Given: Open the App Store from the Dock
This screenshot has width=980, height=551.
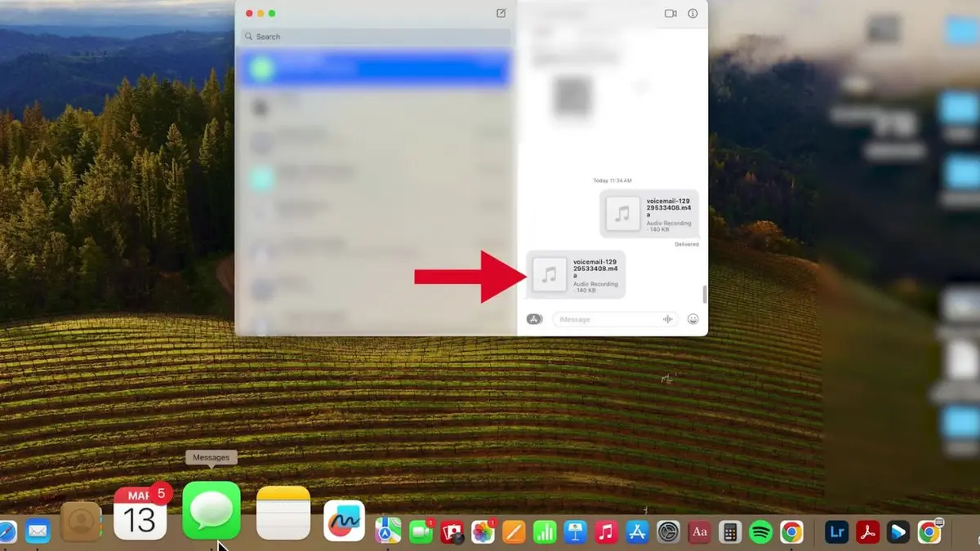Looking at the screenshot, I should tap(637, 532).
